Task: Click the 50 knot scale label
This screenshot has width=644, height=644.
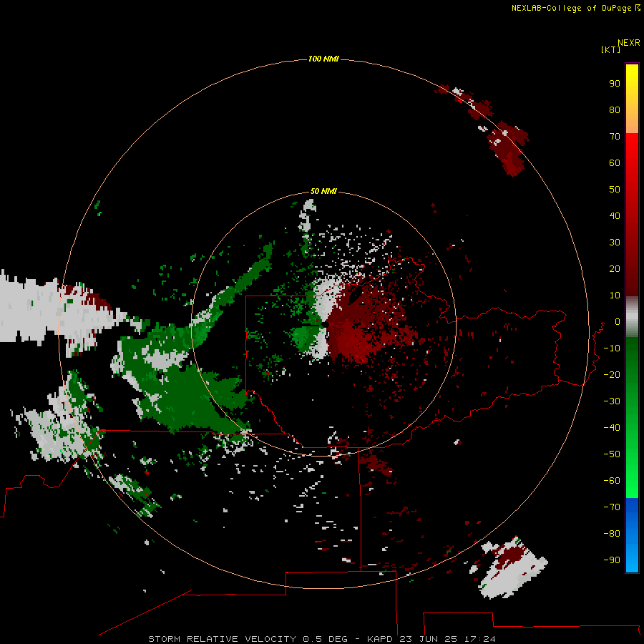Action: pos(615,190)
